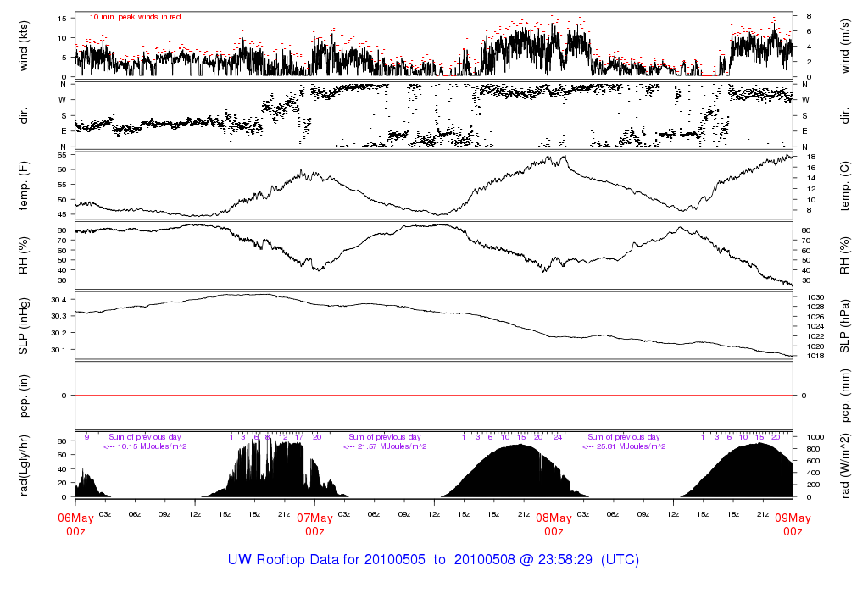Select the 'rad(Lgly/hr)' axis label
The width and height of the screenshot is (868, 593).
tap(23, 465)
